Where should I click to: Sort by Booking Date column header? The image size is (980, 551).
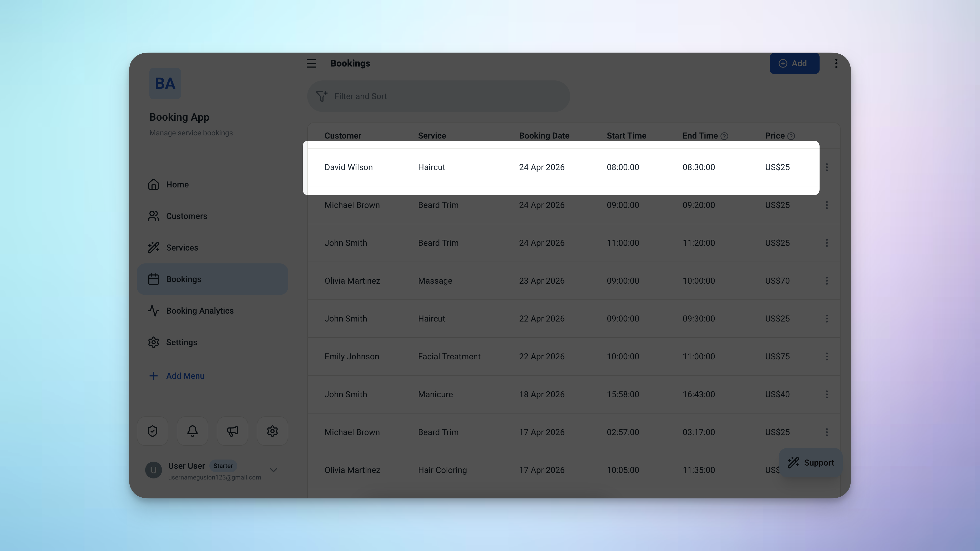coord(544,136)
